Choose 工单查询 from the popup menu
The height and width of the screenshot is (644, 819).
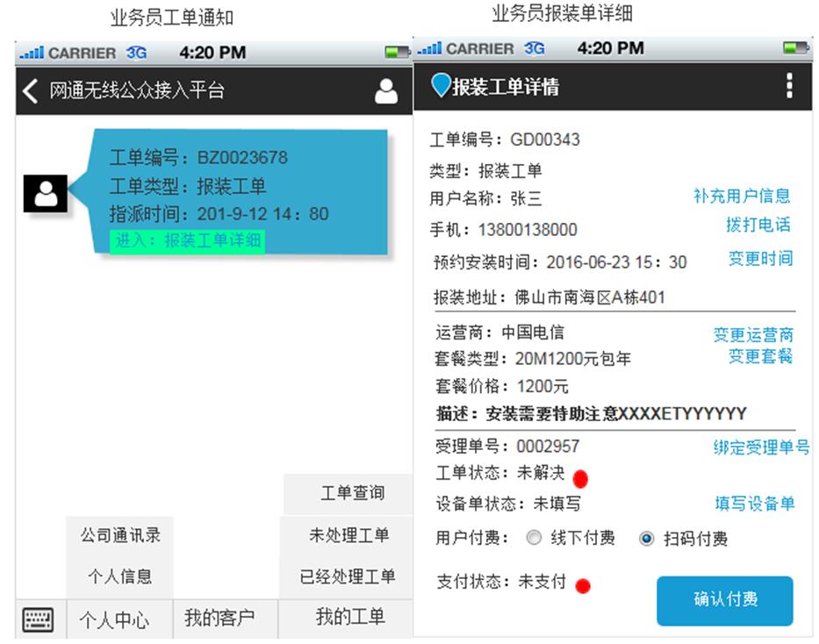point(348,494)
